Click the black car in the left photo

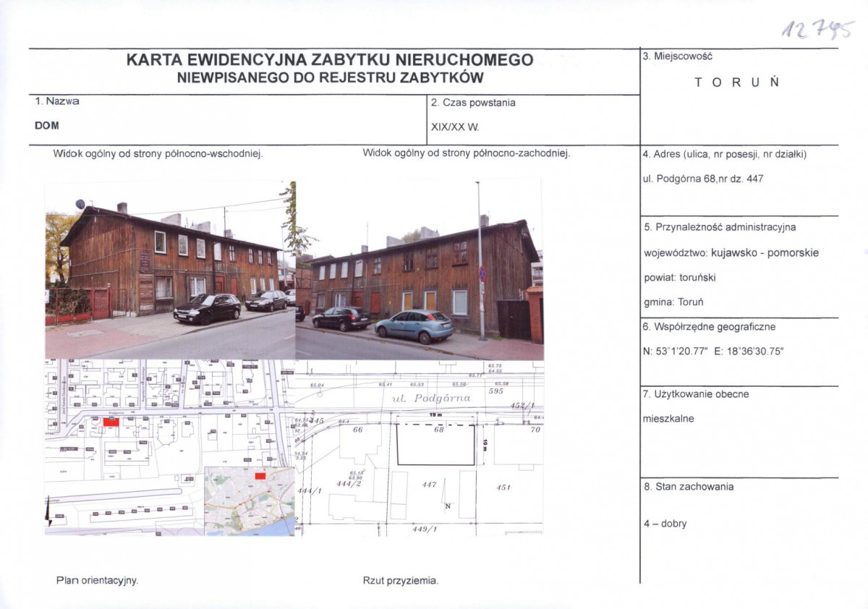208,309
